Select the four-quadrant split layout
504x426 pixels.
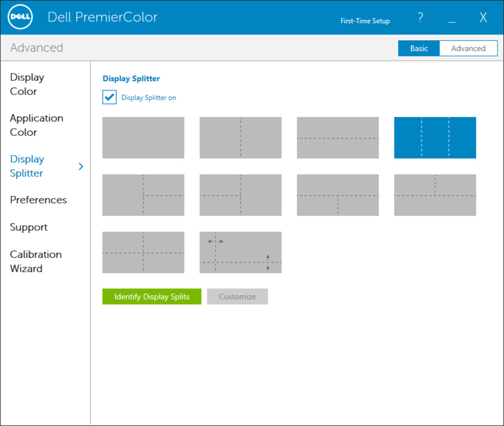[x=143, y=253]
